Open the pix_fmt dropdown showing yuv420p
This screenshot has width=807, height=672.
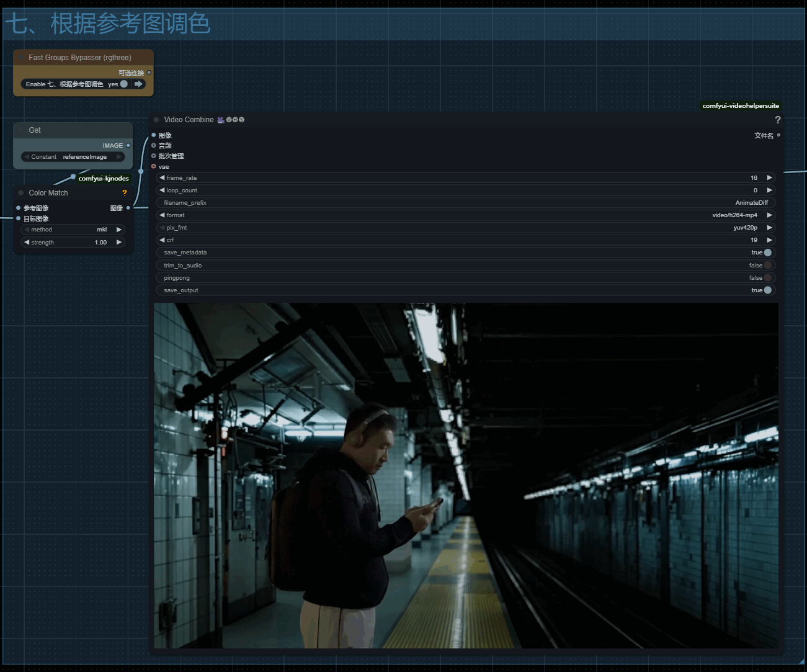click(465, 228)
